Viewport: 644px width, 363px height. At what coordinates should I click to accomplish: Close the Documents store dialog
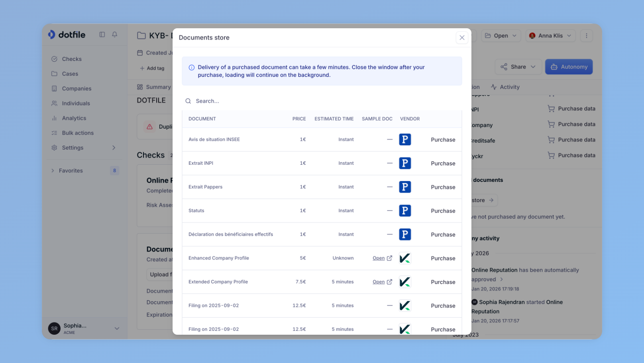[x=462, y=37]
